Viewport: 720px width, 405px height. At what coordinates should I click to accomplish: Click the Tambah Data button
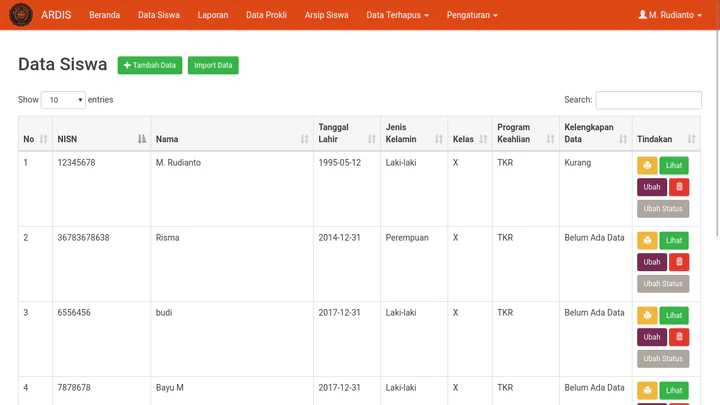coord(150,65)
